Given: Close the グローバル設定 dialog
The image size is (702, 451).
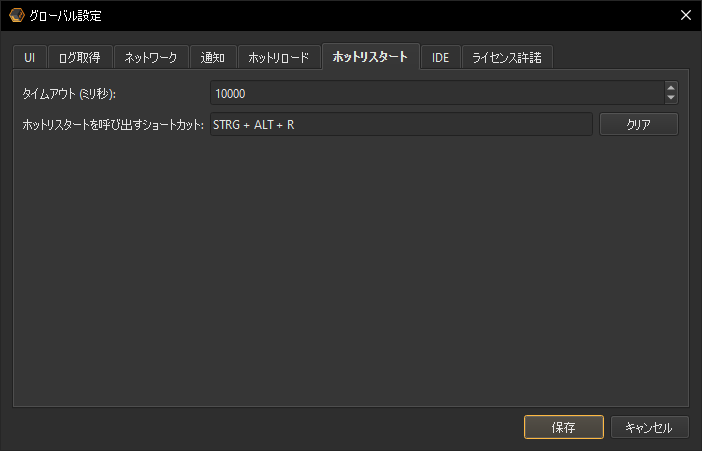Looking at the screenshot, I should tap(685, 15).
